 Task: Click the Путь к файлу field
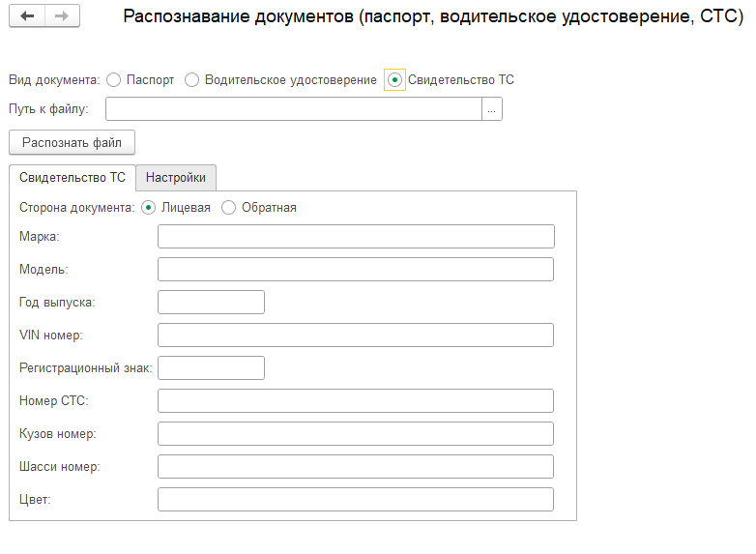[293, 109]
